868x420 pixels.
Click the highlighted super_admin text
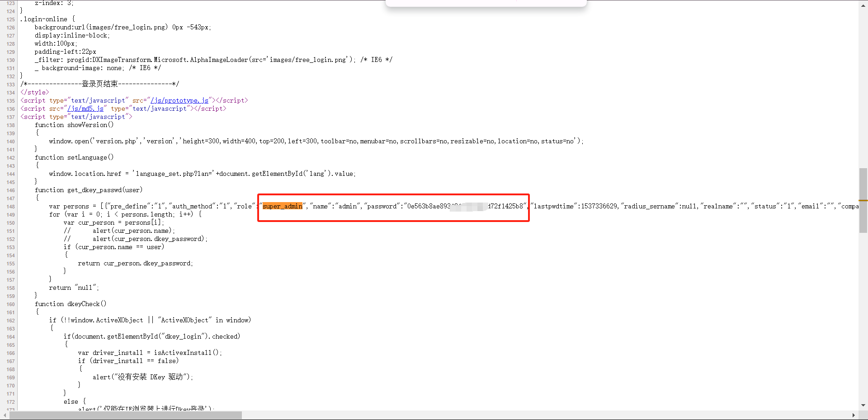click(283, 206)
